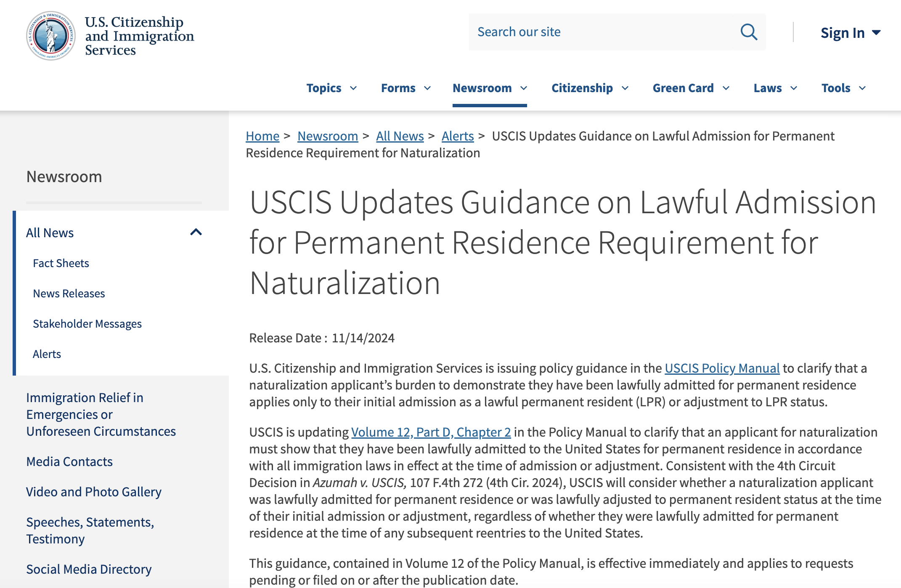901x588 pixels.
Task: Open the Citizenship navigation item
Action: pyautogui.click(x=582, y=88)
